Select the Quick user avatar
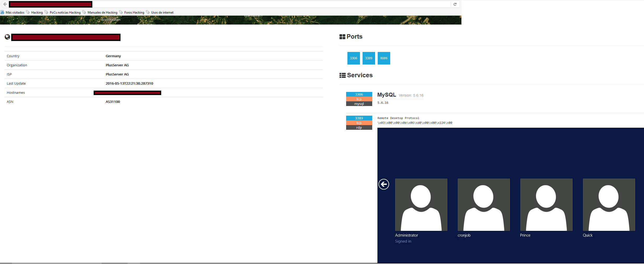This screenshot has height=264, width=644. 609,205
